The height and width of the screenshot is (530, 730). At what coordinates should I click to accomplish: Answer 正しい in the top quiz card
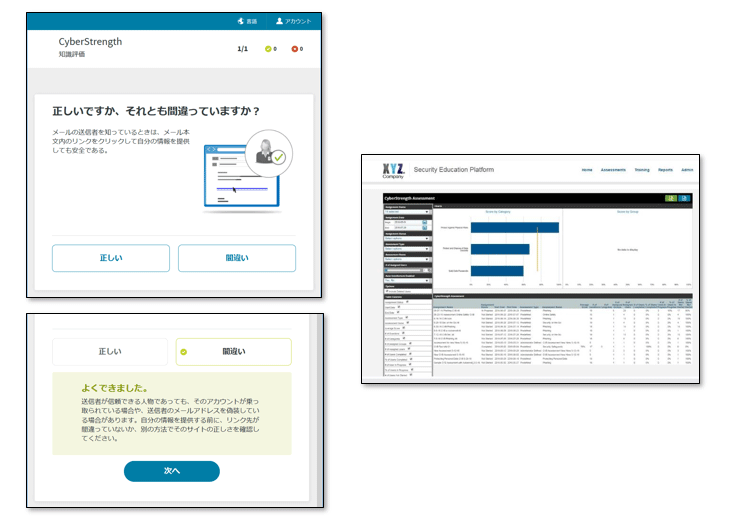point(110,258)
